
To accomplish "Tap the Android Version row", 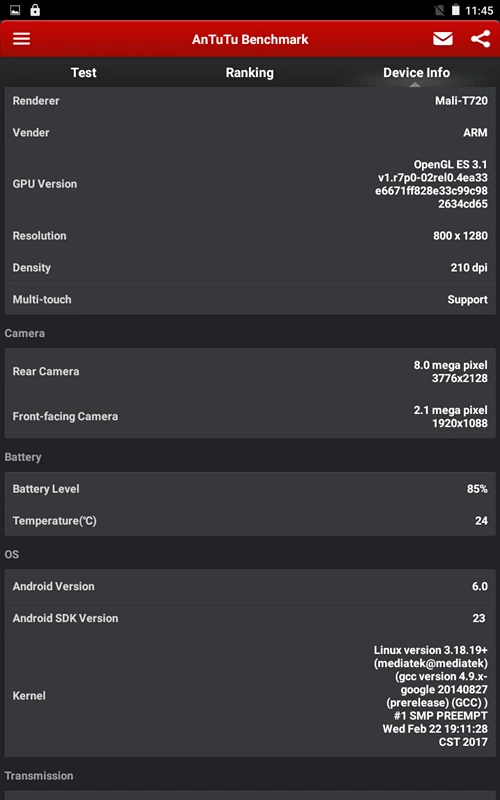I will [250, 586].
